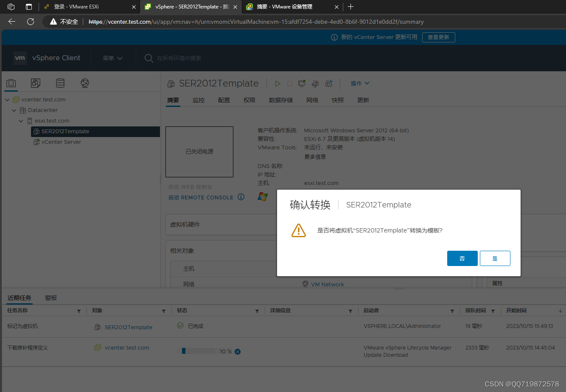The width and height of the screenshot is (566, 392).
Task: Click the powered-off console thumbnail
Action: point(199,151)
